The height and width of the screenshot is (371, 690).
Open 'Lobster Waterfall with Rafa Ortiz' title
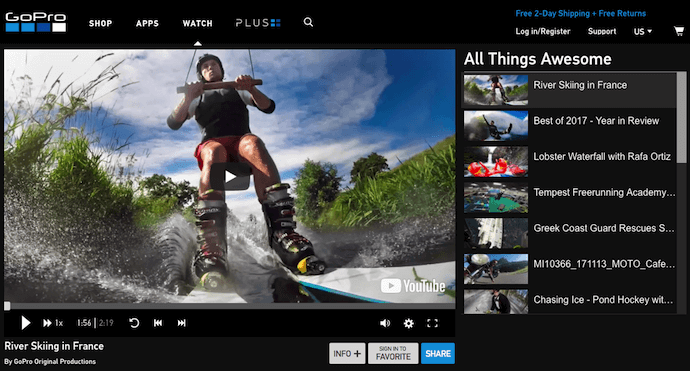[602, 156]
